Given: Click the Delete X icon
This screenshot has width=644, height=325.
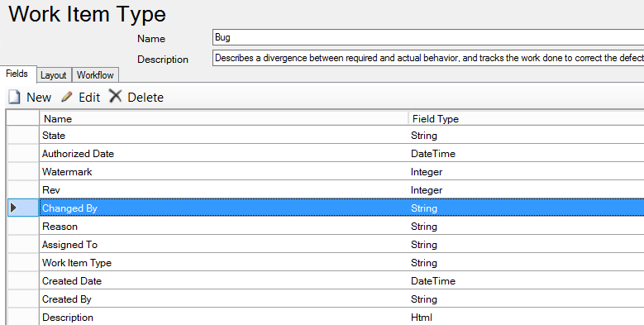Looking at the screenshot, I should (x=116, y=96).
